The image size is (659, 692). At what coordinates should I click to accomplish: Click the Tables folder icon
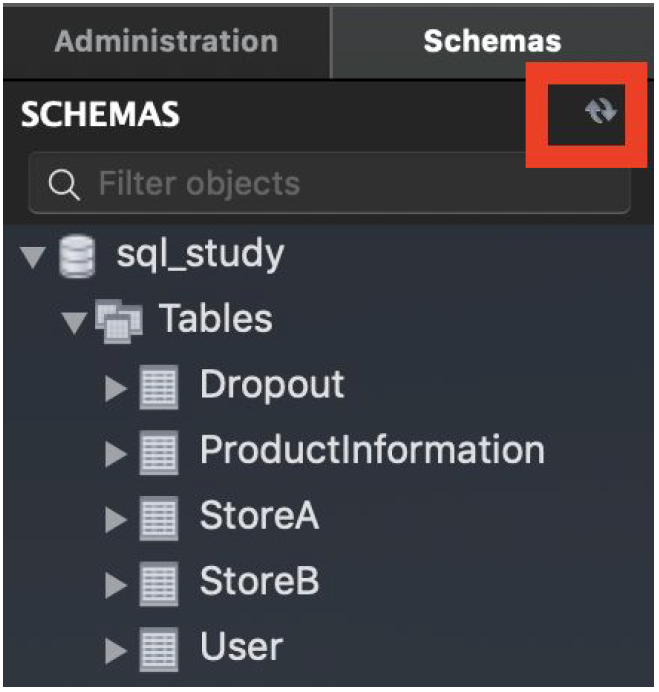click(119, 321)
